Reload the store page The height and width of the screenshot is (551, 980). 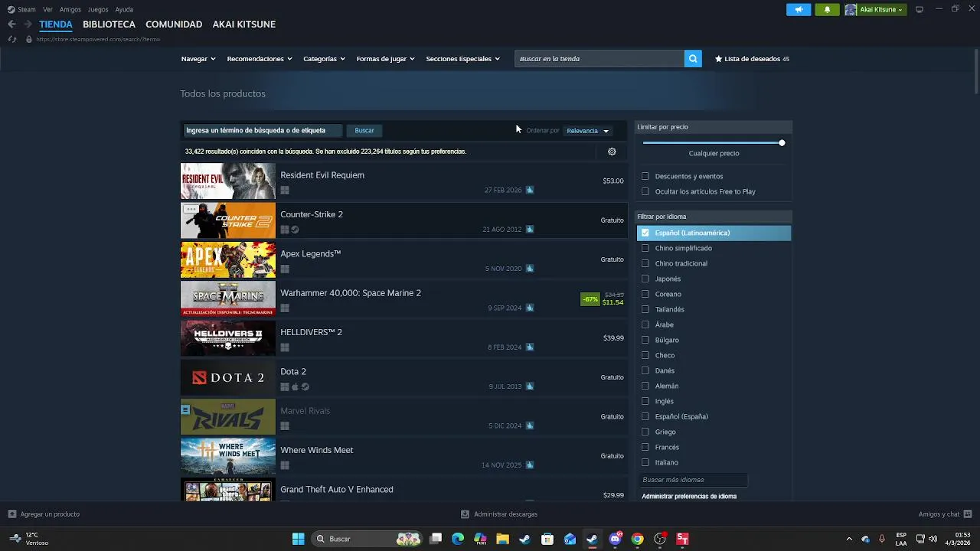point(11,39)
